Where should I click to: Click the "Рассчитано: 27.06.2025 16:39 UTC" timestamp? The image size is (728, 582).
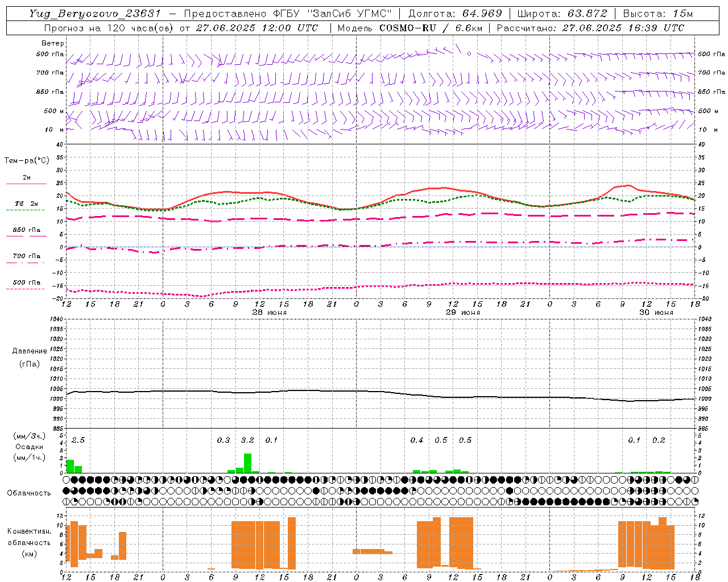(590, 28)
